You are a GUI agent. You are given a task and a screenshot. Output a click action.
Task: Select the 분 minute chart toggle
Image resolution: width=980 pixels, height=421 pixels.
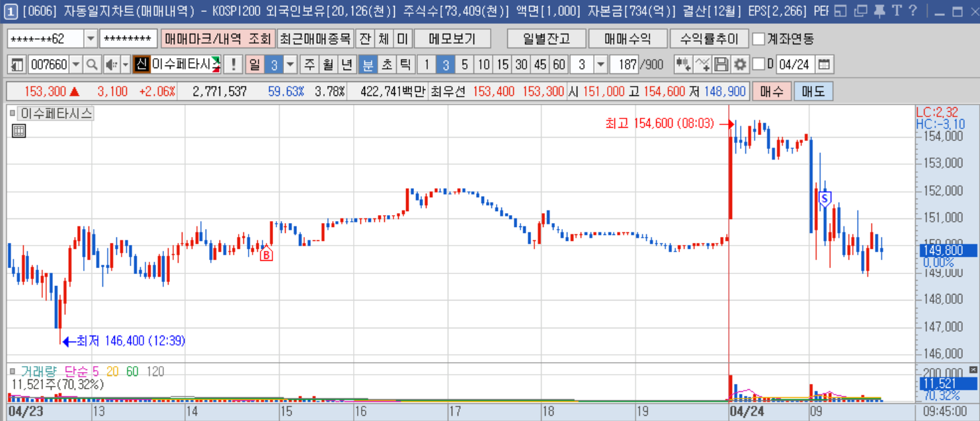point(368,65)
